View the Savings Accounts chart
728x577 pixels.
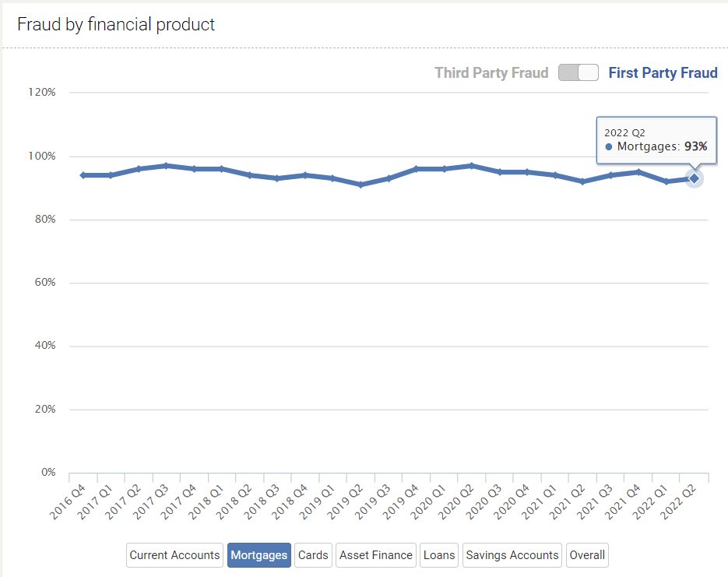(x=512, y=555)
